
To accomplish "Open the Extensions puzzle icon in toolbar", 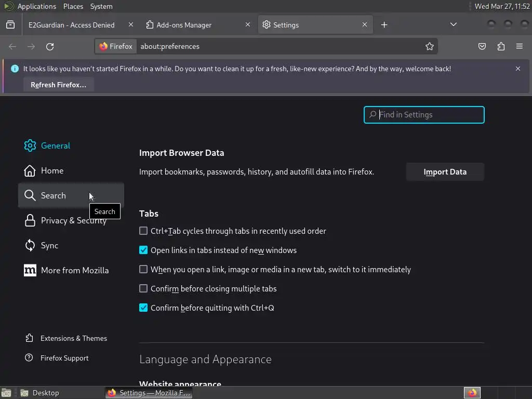I will pos(501,47).
